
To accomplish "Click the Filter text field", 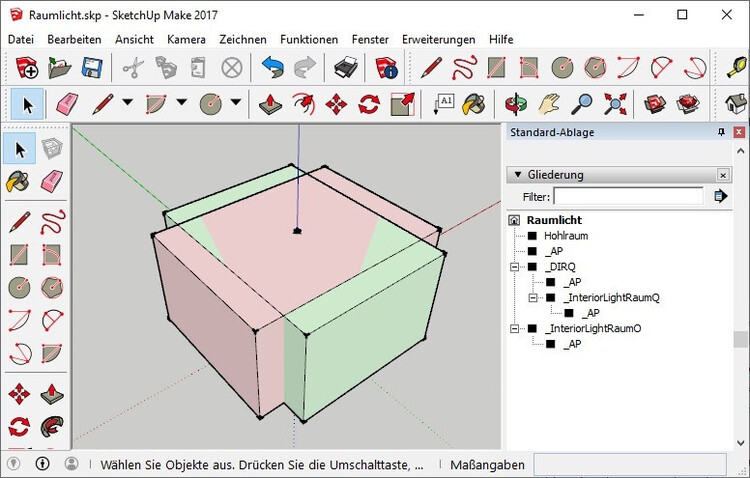I will [628, 196].
